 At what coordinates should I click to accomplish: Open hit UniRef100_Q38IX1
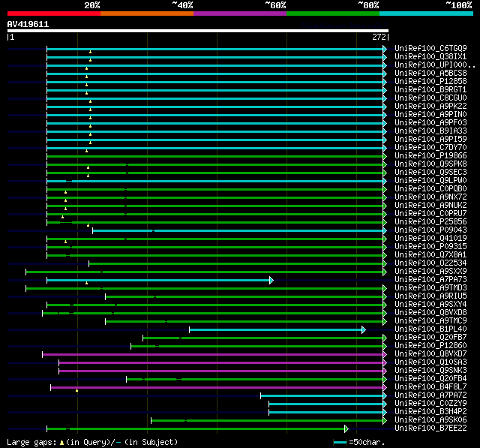tap(430, 56)
